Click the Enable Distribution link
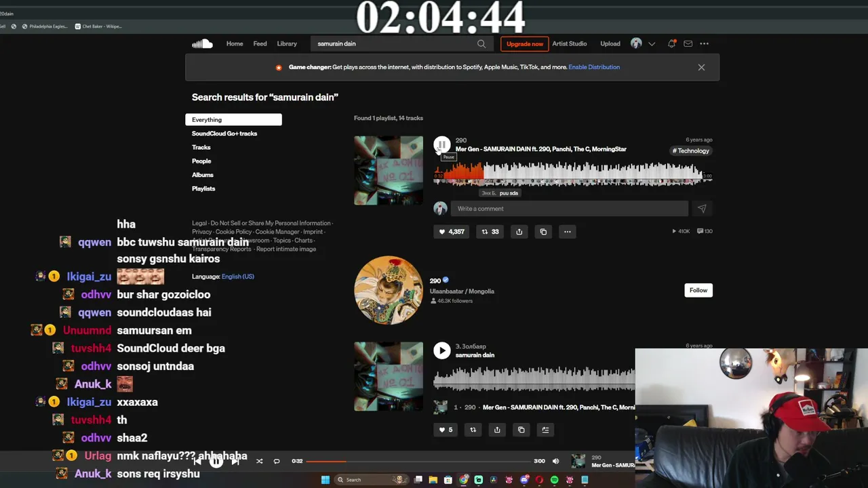Viewport: 868px width, 488px height. [594, 67]
